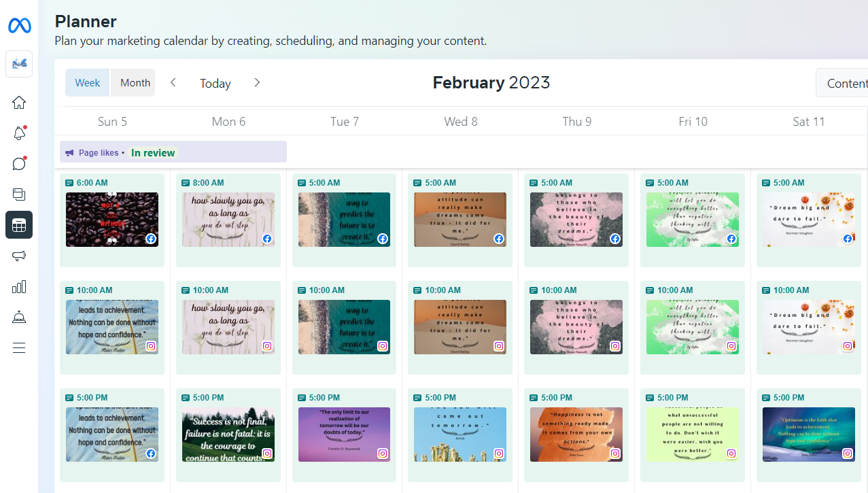868x493 pixels.
Task: Open Wednesday 10:00 AM Instagram post
Action: pyautogui.click(x=460, y=327)
